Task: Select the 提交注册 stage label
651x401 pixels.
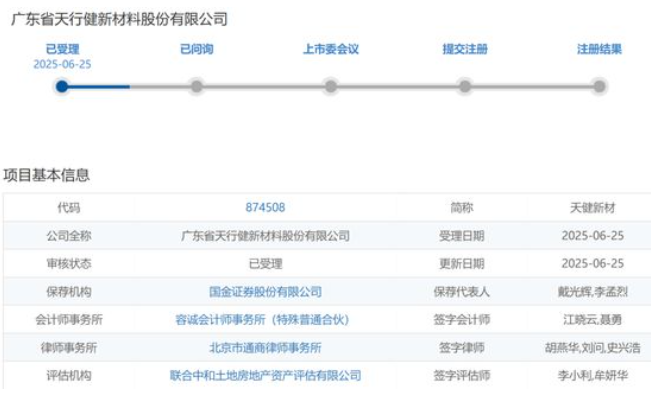Action: [465, 49]
